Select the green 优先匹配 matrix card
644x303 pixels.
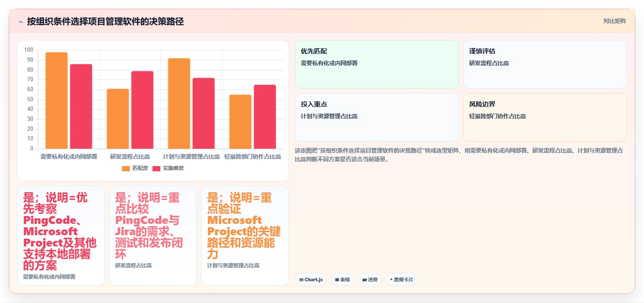pos(377,64)
